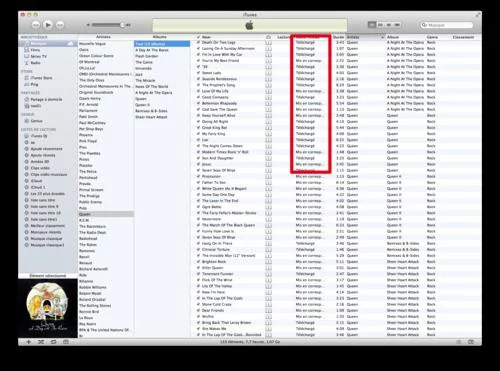Screen dimensions: 500x371
Task: Uncheck the Brighton Rock checkbox
Action: click(x=198, y=262)
